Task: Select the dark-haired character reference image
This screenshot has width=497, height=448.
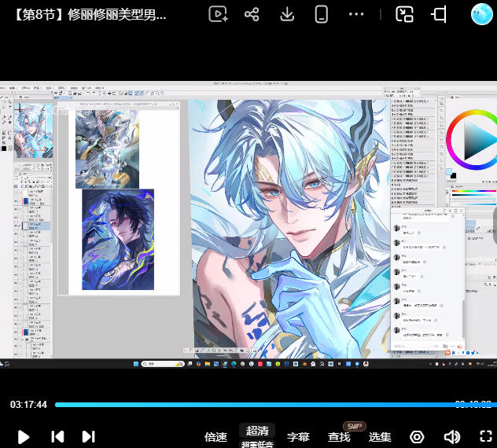Action: [x=118, y=240]
